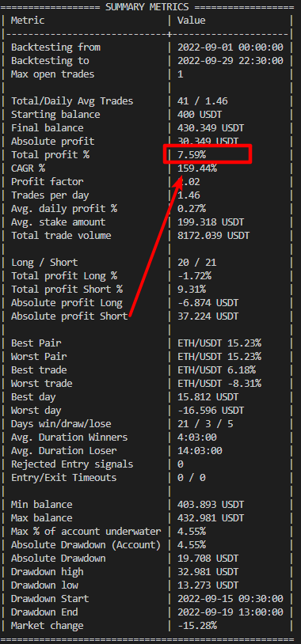
Task: Select Drawdown low value 13.273 USDT
Action: tap(208, 585)
